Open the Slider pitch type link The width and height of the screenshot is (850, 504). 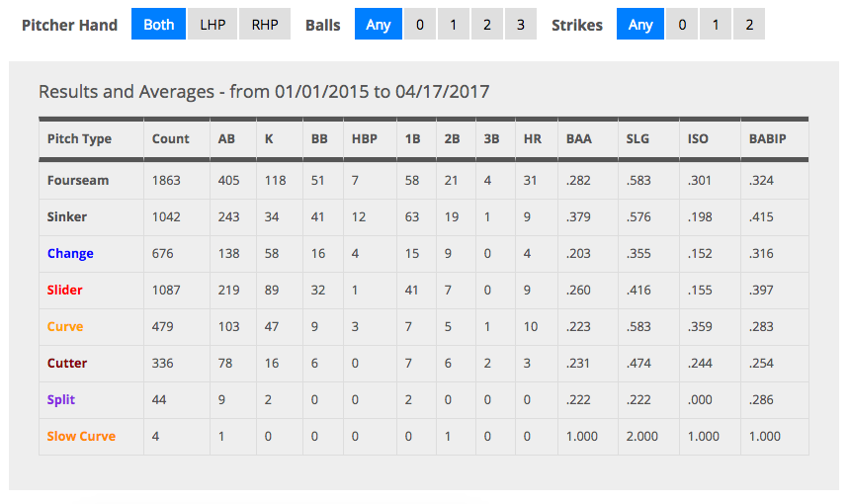point(64,290)
